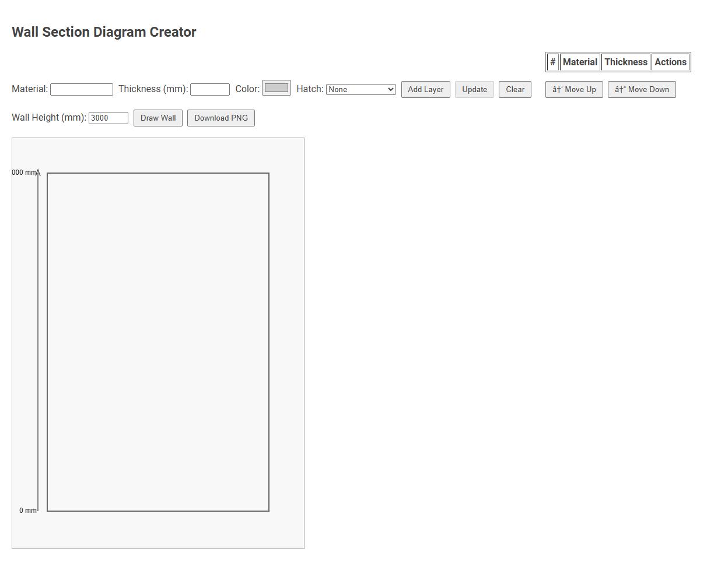Click Clear to reset layer fields
728x584 pixels.
(514, 89)
